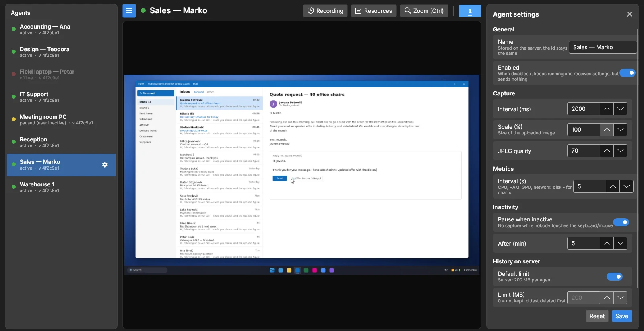Image resolution: width=644 pixels, height=331 pixels.
Task: Decrease Limit (MB) value
Action: (x=620, y=298)
